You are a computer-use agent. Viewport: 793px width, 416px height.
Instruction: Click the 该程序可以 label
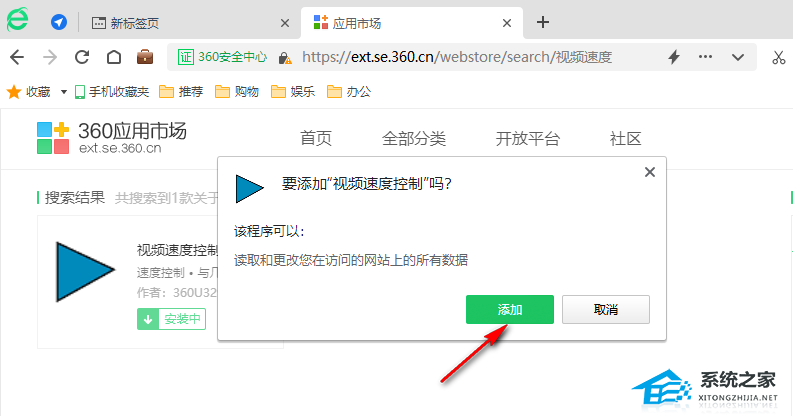[270, 232]
